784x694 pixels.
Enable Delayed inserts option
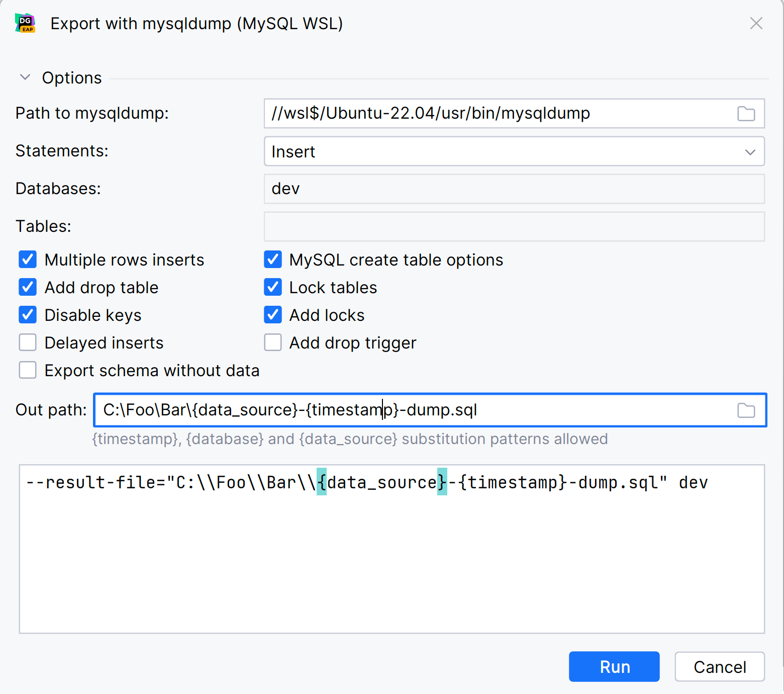[28, 343]
